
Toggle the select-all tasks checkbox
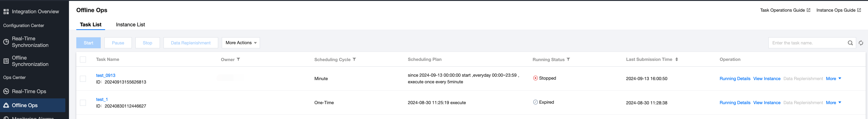tap(83, 60)
